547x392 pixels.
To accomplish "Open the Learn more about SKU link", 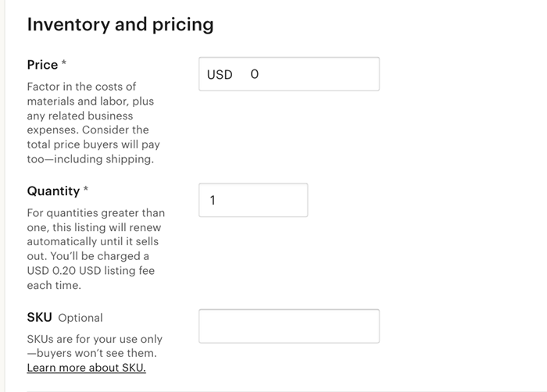I will (86, 368).
